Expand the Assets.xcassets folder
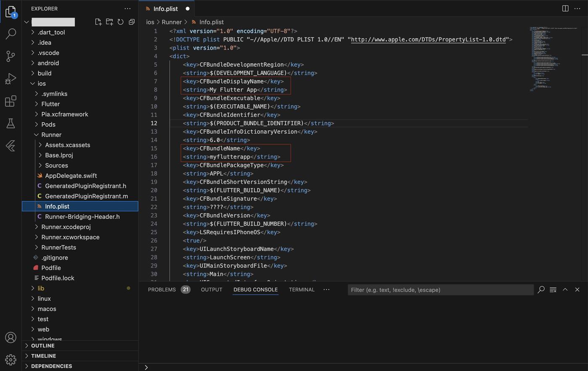 [80, 145]
